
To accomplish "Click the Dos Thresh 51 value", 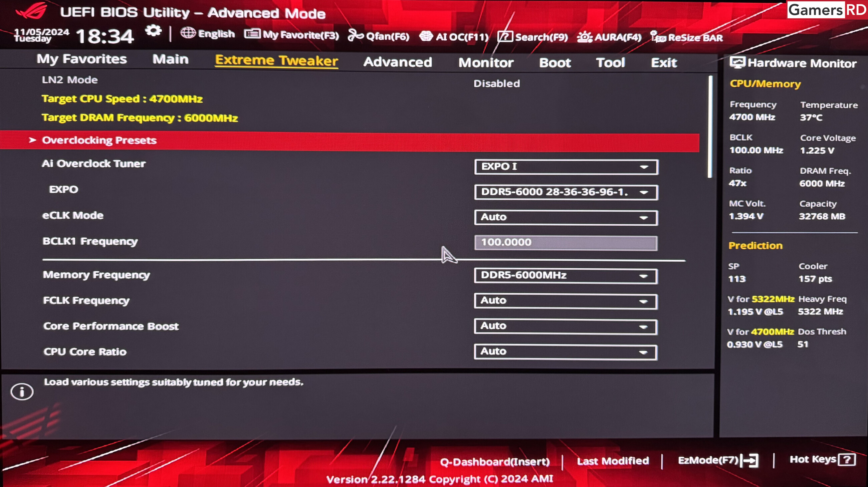I will [x=803, y=344].
